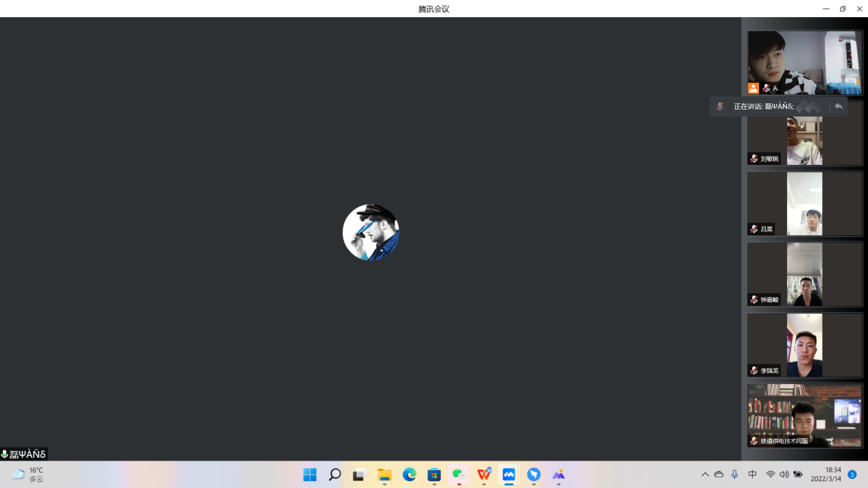Expand the hidden system tray icons chevron

coord(705,474)
